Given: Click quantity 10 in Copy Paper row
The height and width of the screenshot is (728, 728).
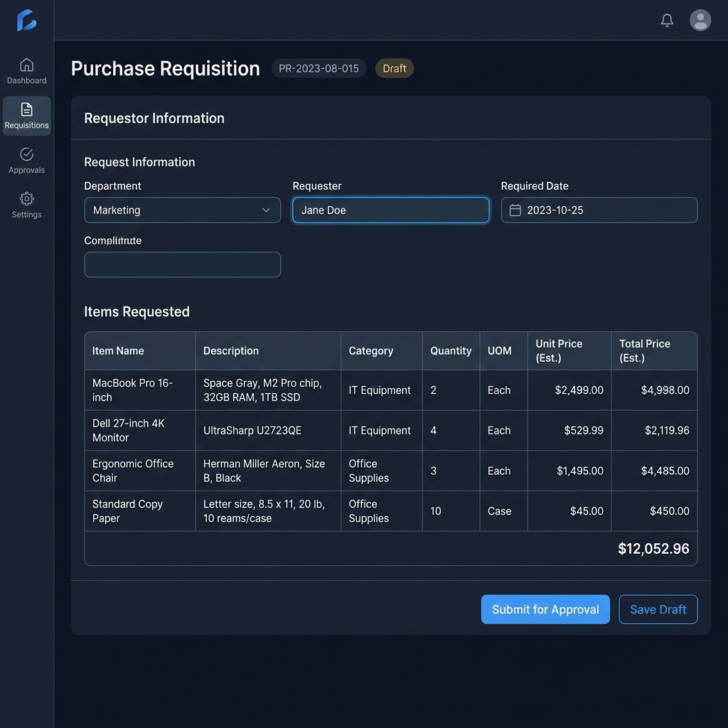Looking at the screenshot, I should (x=436, y=510).
